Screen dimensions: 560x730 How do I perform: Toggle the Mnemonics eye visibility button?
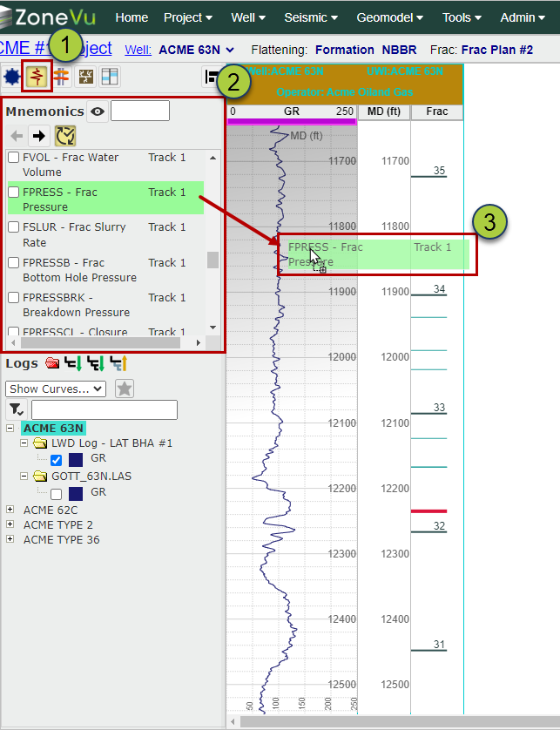(98, 112)
